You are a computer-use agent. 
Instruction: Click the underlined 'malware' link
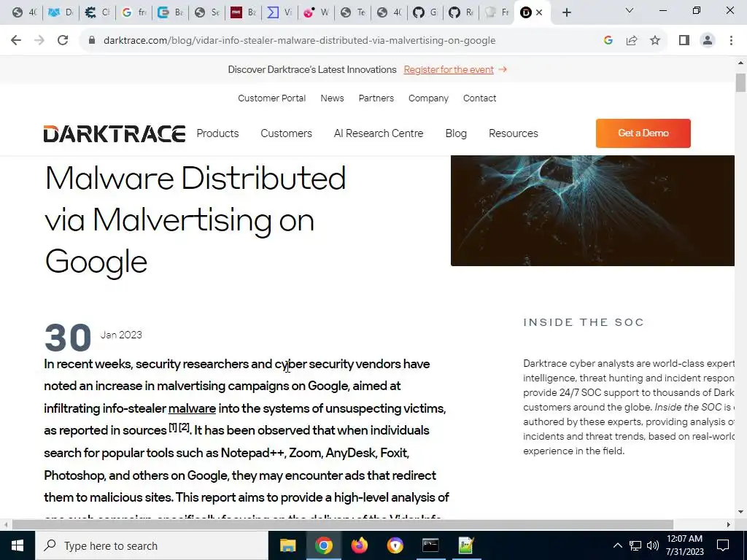coord(192,408)
